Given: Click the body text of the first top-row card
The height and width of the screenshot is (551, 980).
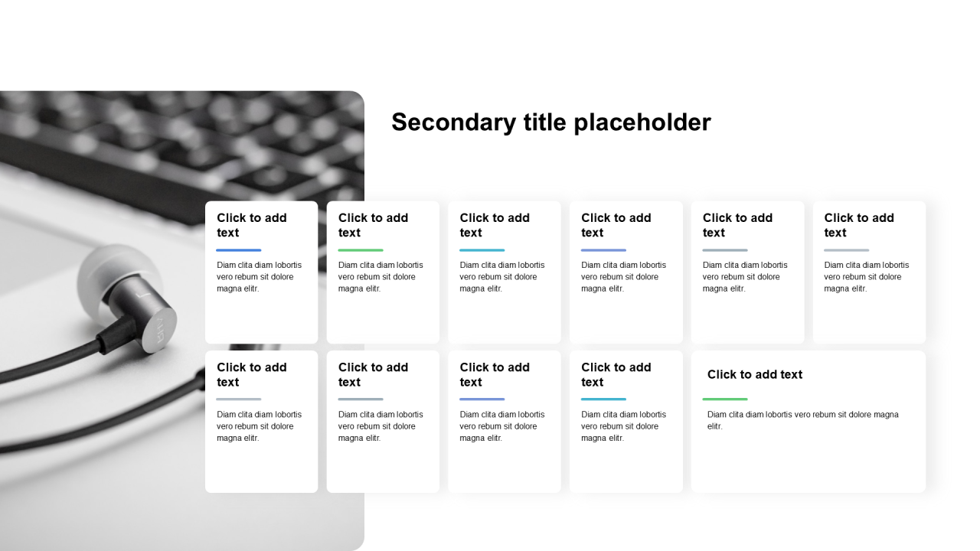Looking at the screenshot, I should point(259,277).
